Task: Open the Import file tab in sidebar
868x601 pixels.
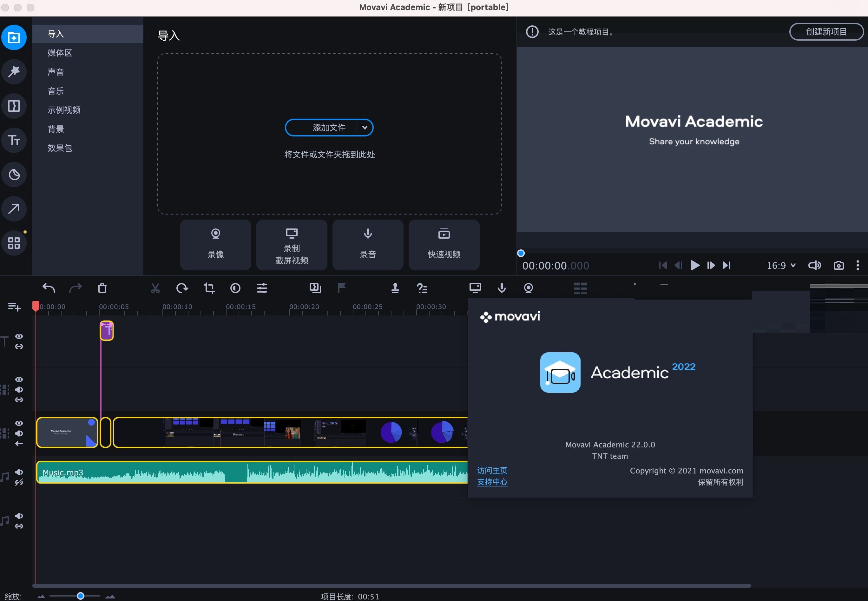Action: [14, 37]
